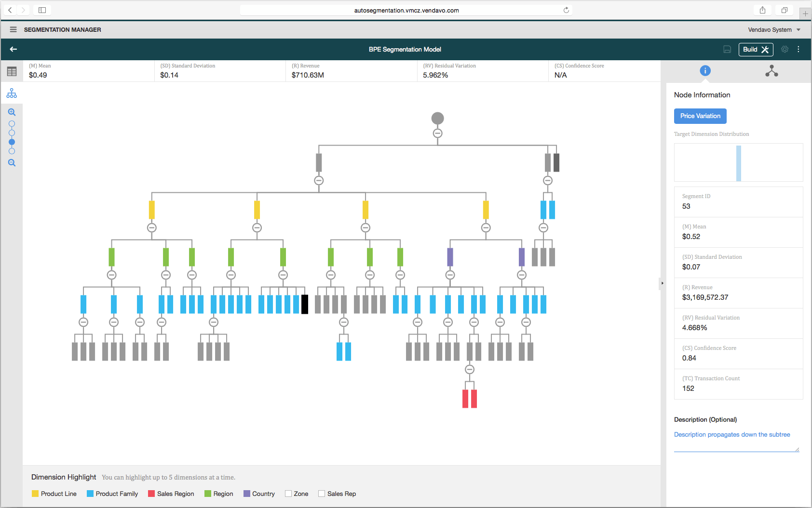Toggle Product Family dimension highlight

[x=90, y=494]
